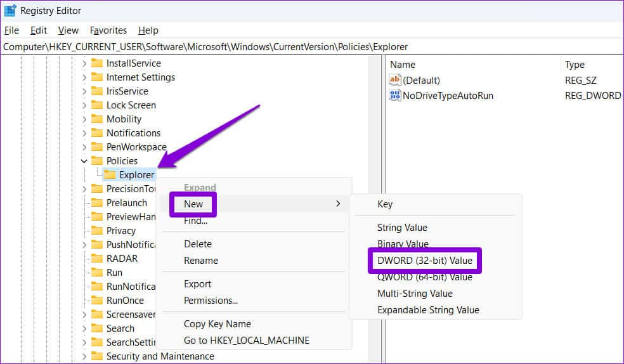Expand the IrisService key
Screen dimensions: 624x364
click(84, 91)
